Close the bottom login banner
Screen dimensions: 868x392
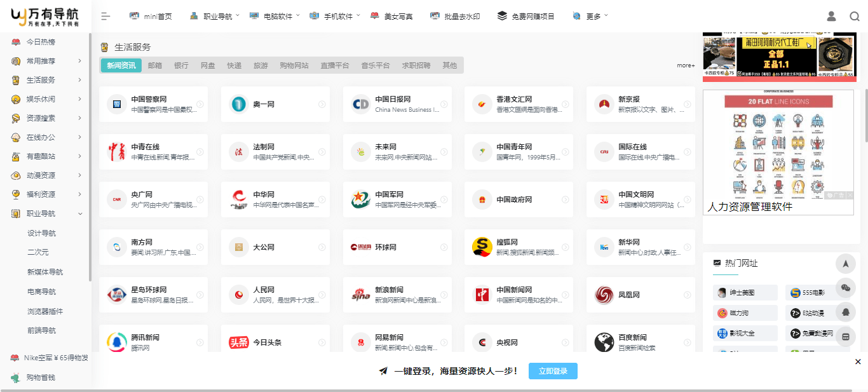pyautogui.click(x=858, y=362)
